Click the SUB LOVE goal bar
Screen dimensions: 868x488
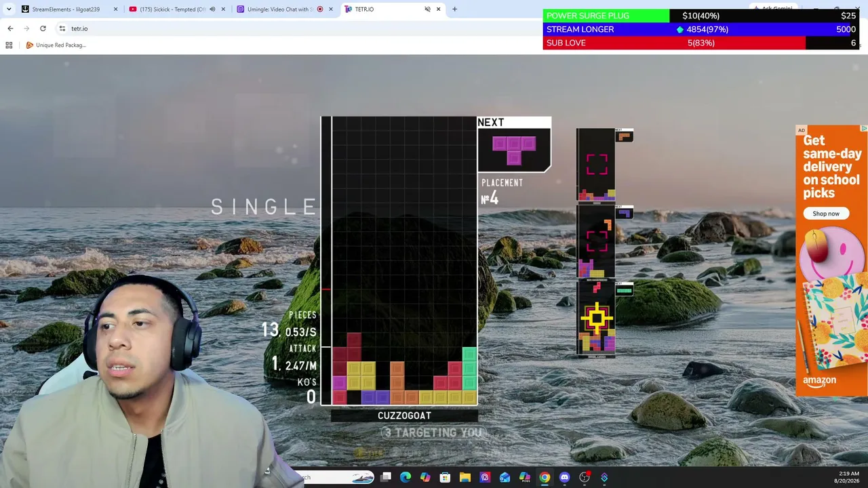click(701, 43)
